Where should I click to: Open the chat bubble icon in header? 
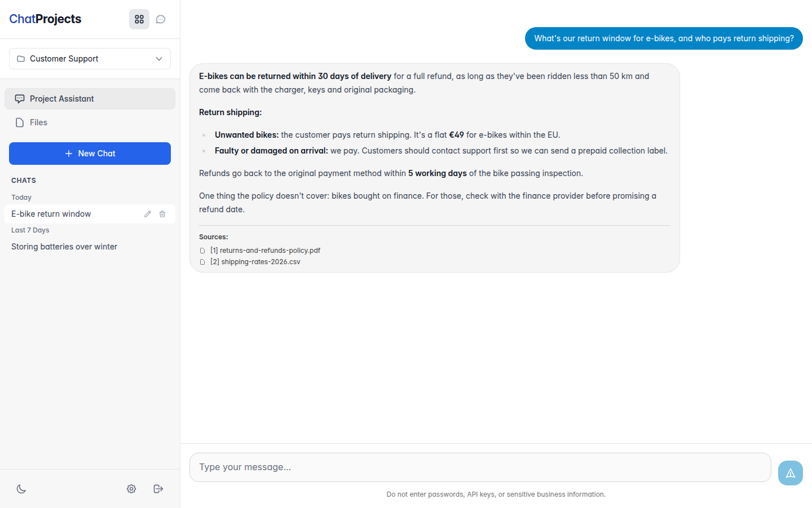(x=161, y=19)
